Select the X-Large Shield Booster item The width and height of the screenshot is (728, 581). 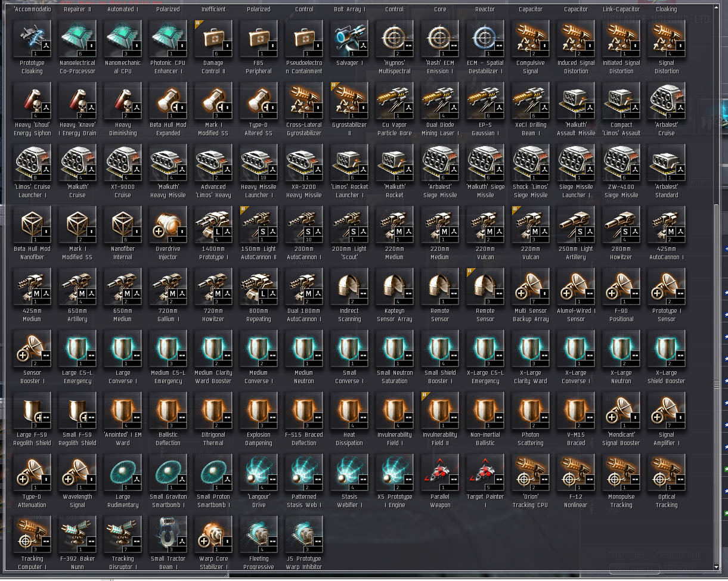pyautogui.click(x=667, y=349)
